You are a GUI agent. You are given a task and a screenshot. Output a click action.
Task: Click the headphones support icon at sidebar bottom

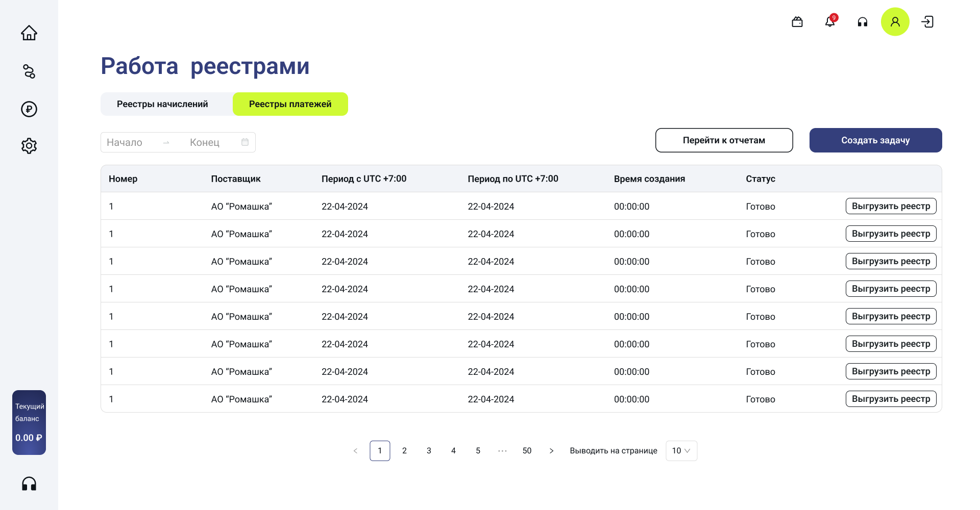[x=29, y=483]
